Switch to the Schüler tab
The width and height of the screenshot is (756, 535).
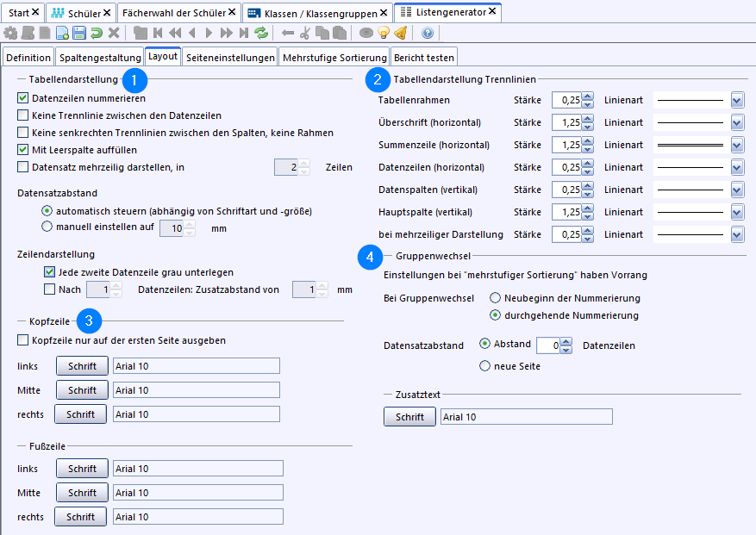[80, 13]
